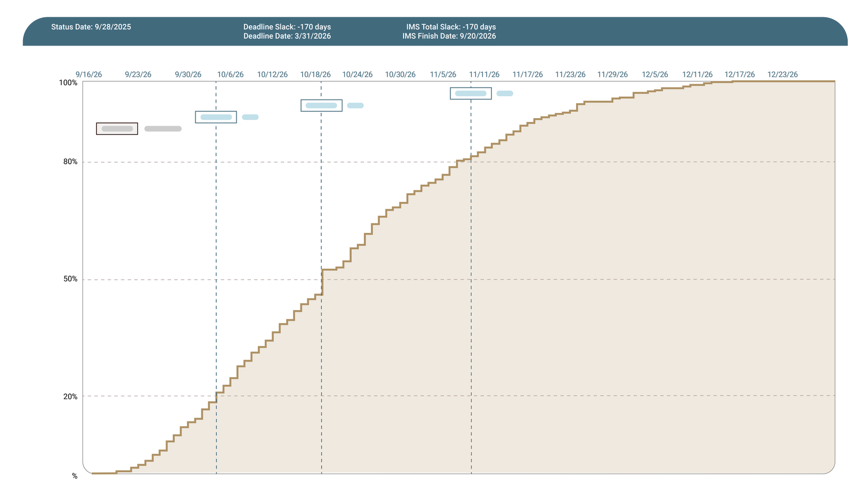Click the small blue pill right of the 10/6 milestone
The width and height of the screenshot is (865, 504).
(250, 116)
